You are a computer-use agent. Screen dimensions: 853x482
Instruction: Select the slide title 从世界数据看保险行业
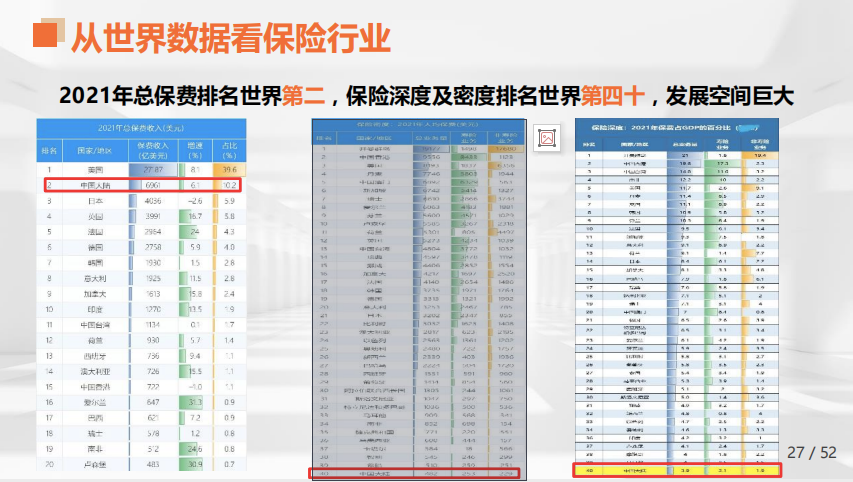(x=230, y=37)
